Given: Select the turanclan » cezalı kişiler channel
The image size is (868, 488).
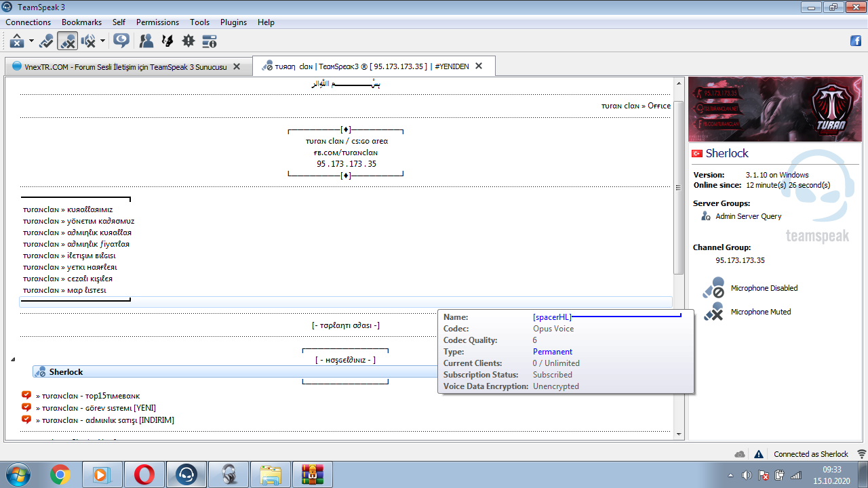Looking at the screenshot, I should [x=68, y=279].
